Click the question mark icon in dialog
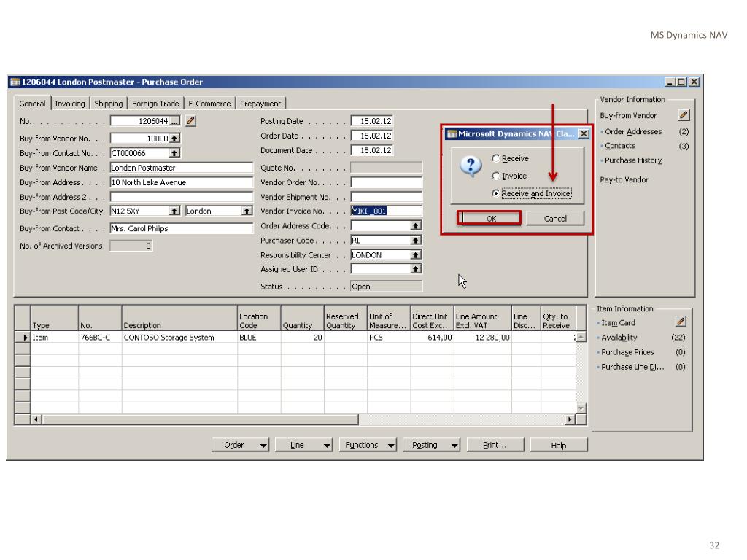The height and width of the screenshot is (560, 747). tap(471, 166)
